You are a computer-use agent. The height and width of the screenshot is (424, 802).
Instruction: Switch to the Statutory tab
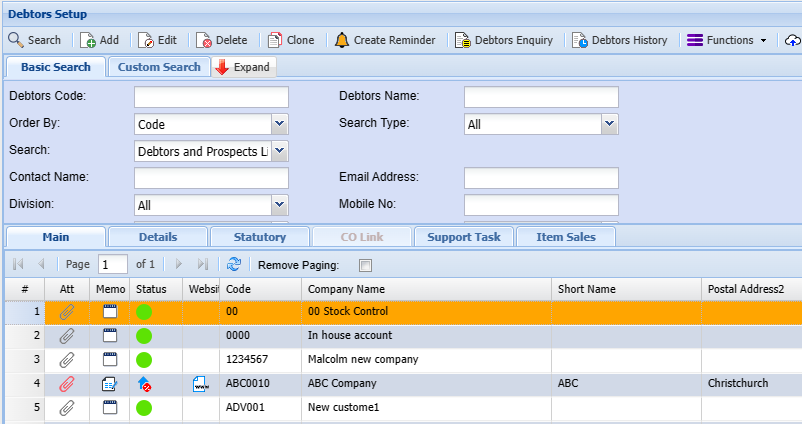point(259,237)
